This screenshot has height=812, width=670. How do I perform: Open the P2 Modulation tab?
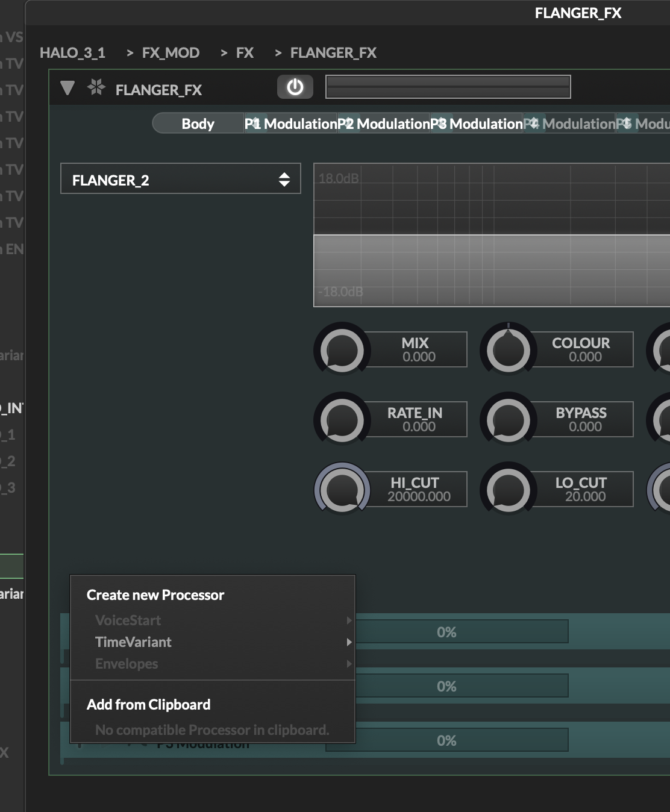(x=383, y=123)
